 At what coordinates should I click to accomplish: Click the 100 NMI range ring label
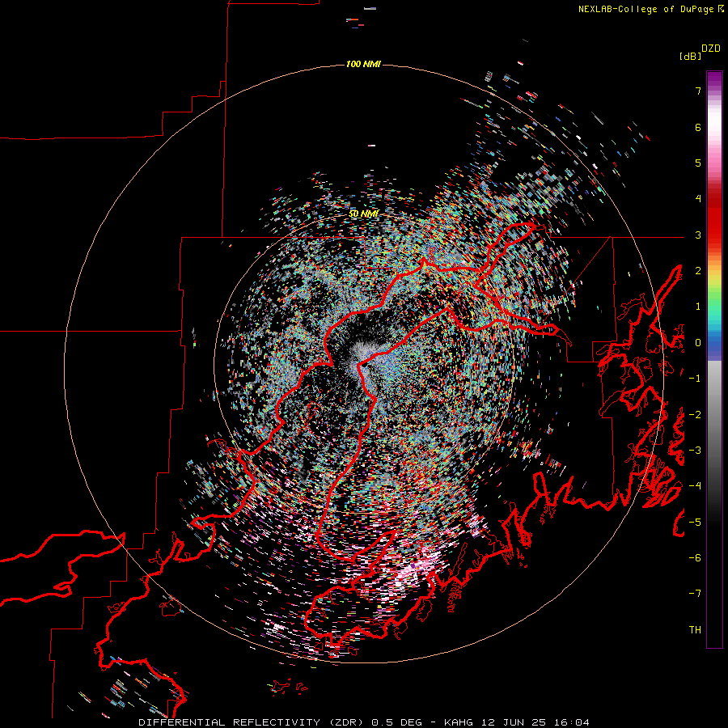coord(363,64)
